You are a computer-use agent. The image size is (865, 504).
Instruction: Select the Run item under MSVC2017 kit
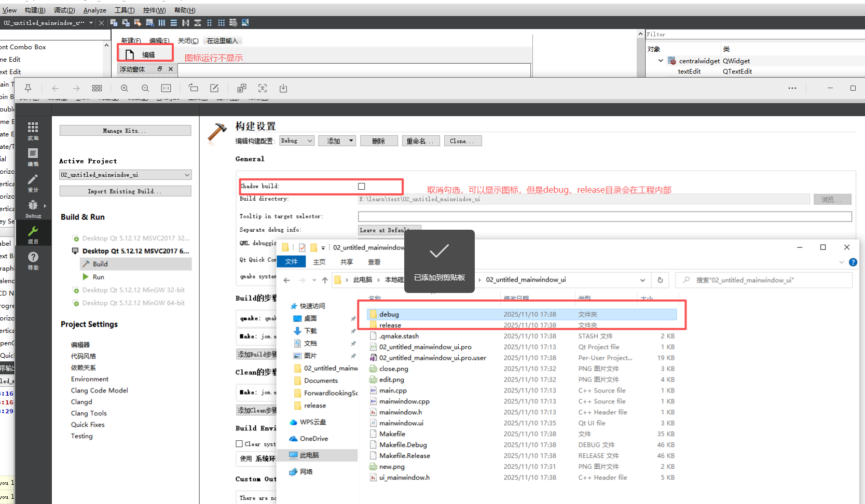click(x=98, y=277)
